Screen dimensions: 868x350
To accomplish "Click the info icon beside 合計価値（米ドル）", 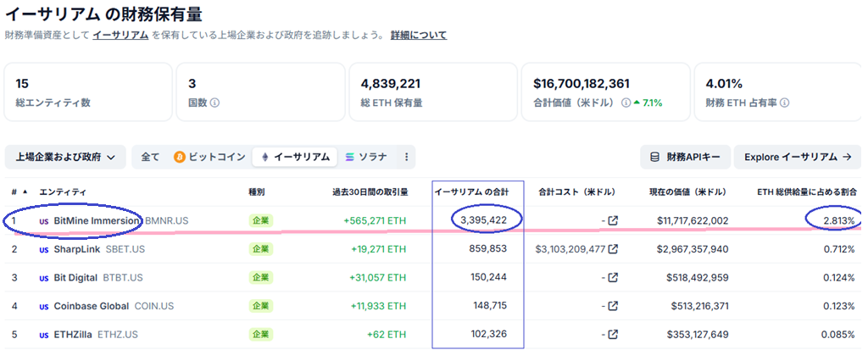I will pyautogui.click(x=626, y=103).
